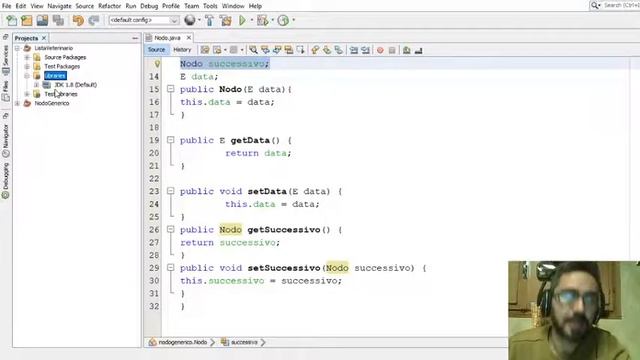This screenshot has height=360, width=640.
Task: Expand the JDK 1.8 (Default) node
Action: click(x=36, y=84)
